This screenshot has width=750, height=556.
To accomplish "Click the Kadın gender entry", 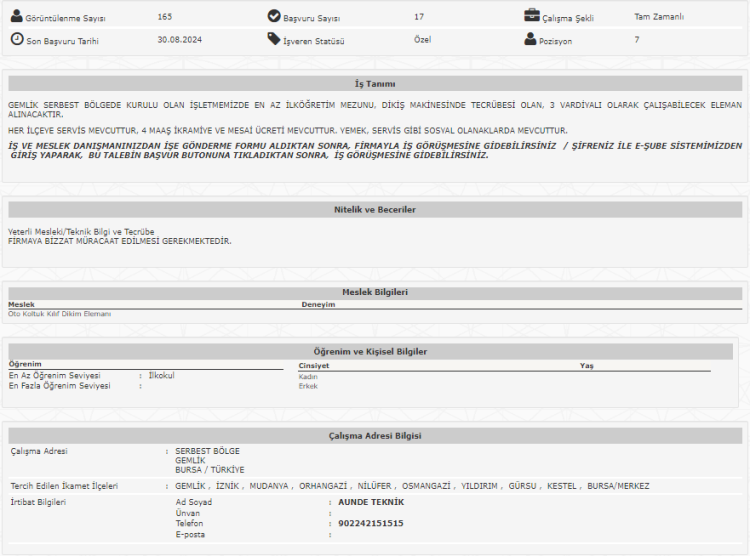I will (308, 376).
